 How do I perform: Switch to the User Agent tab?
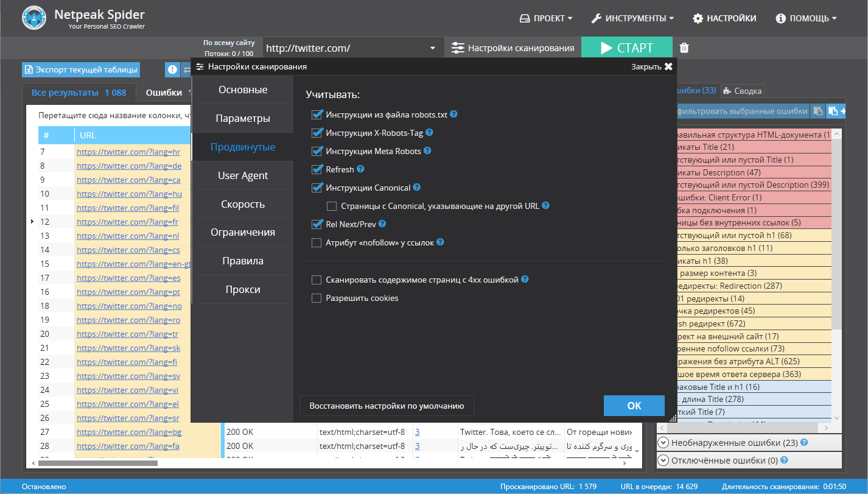click(243, 175)
